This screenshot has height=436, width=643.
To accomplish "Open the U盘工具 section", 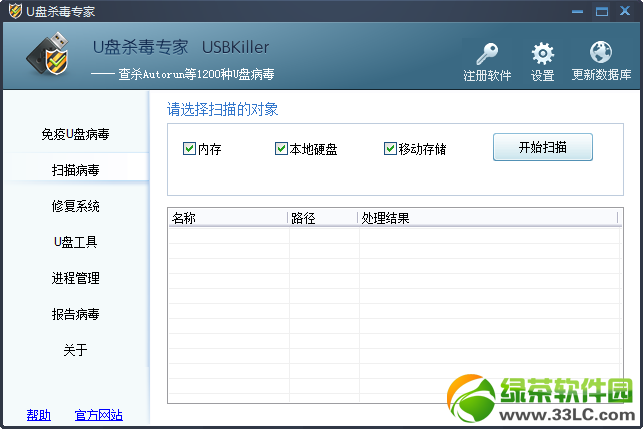I will 75,242.
